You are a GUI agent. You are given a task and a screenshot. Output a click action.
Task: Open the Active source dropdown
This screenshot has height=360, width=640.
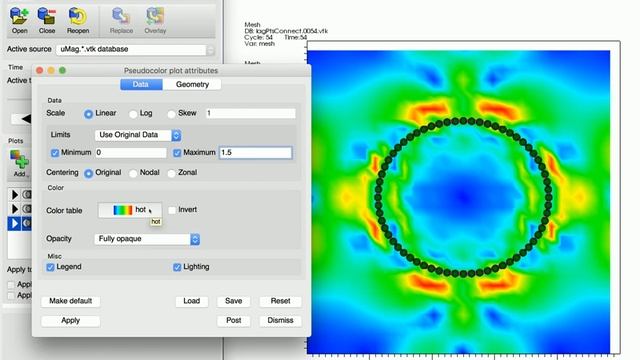(135, 50)
